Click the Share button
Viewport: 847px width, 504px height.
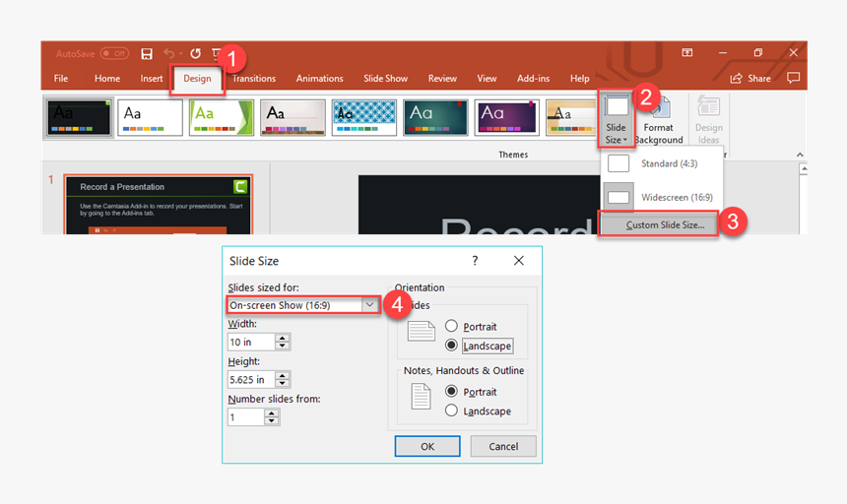point(750,78)
